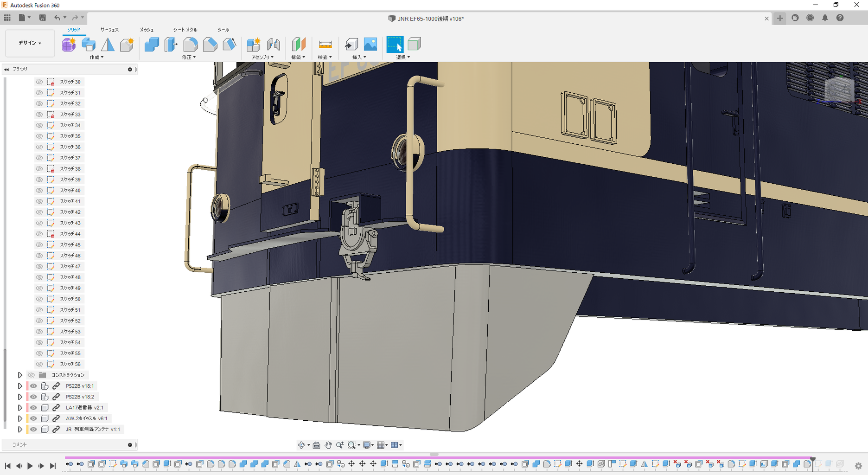Open timeline settings gear icon
Screen dimensions: 868x475
click(858, 466)
